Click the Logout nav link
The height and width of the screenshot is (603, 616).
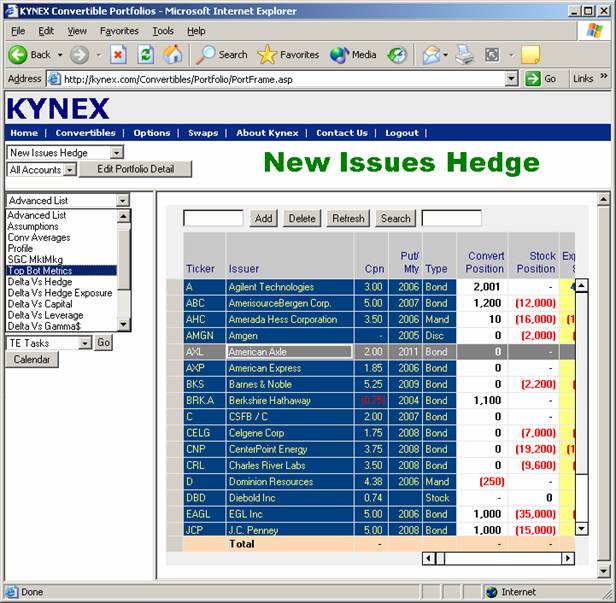click(402, 133)
